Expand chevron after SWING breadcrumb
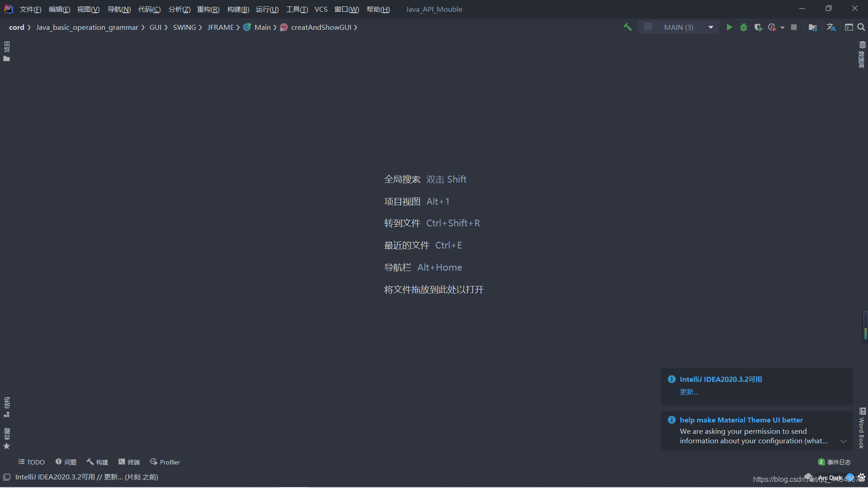 coord(200,28)
